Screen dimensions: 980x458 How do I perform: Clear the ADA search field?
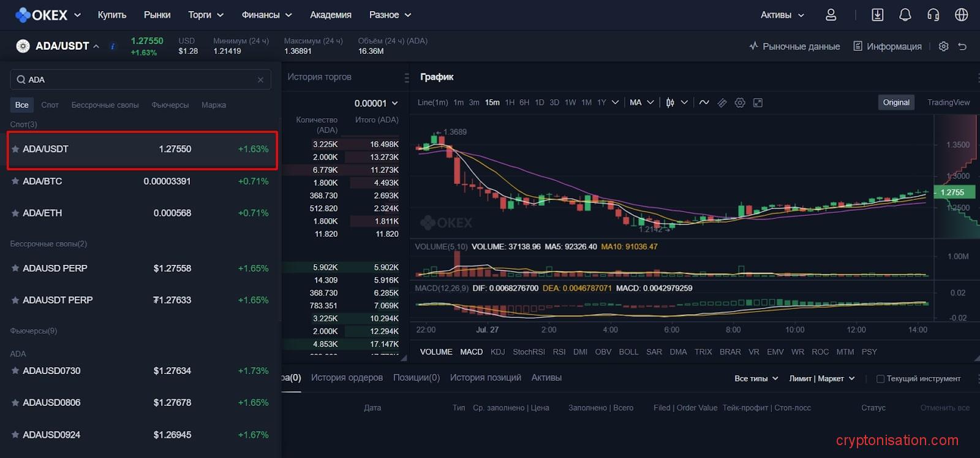coord(260,80)
